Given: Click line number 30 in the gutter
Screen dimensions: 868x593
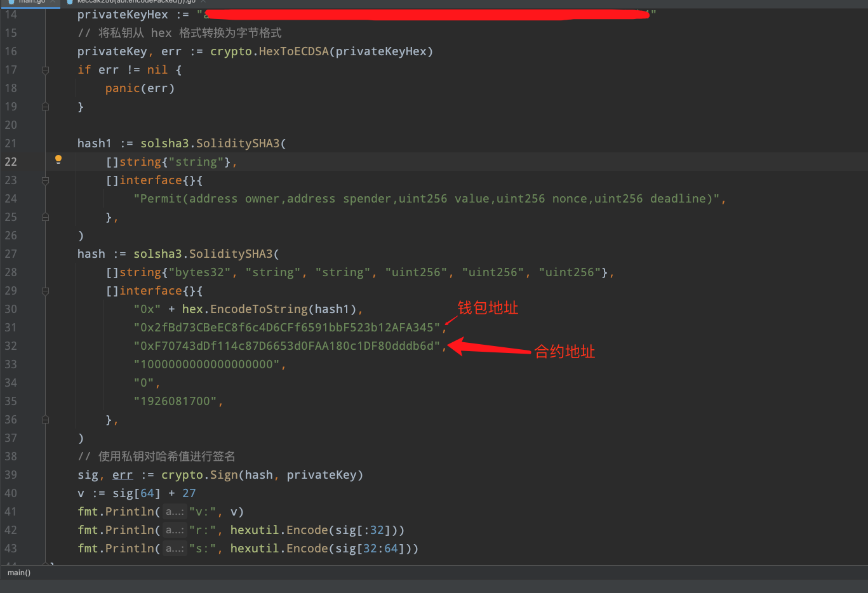Looking at the screenshot, I should pos(11,309).
